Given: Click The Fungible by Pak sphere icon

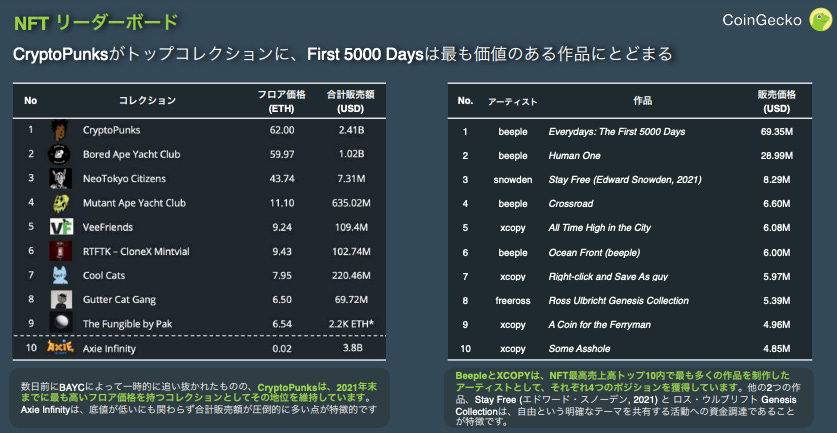Looking at the screenshot, I should pos(60,322).
